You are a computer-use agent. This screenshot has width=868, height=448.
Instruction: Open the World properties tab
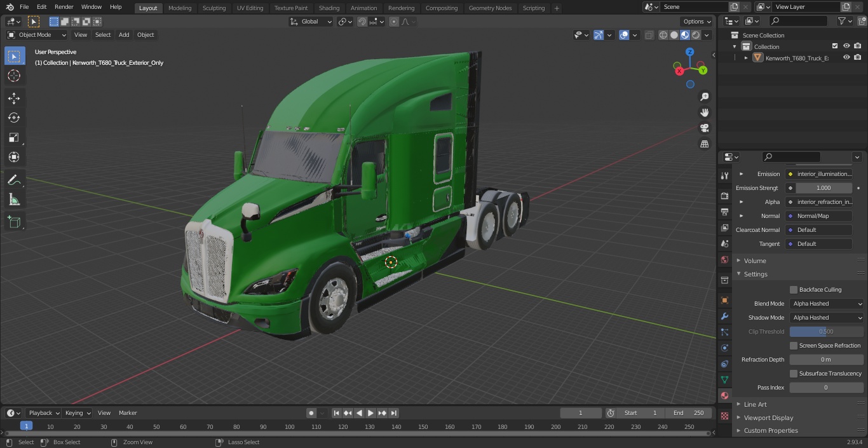[x=724, y=260]
